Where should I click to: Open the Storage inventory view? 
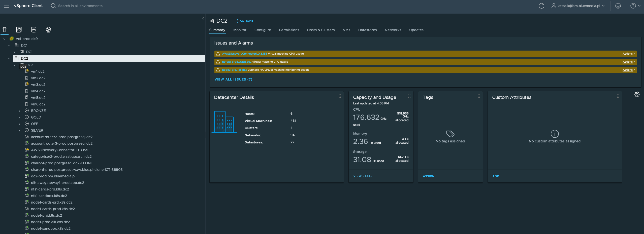(x=34, y=30)
